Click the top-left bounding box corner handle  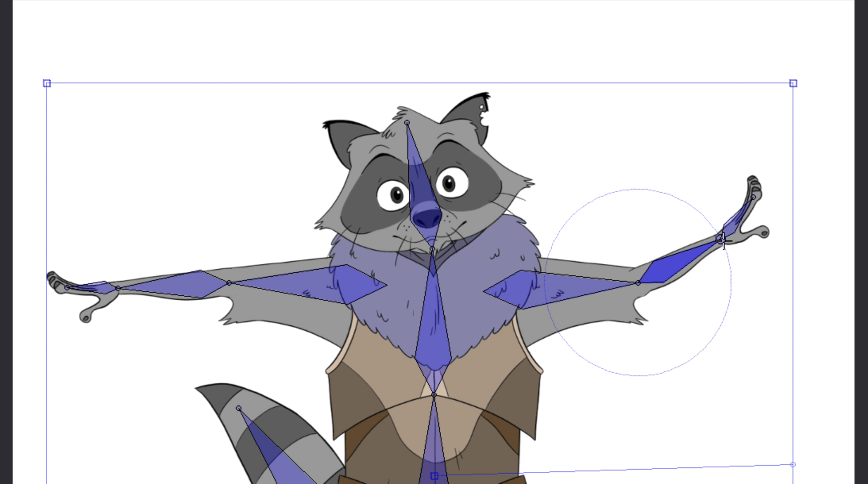tap(47, 83)
